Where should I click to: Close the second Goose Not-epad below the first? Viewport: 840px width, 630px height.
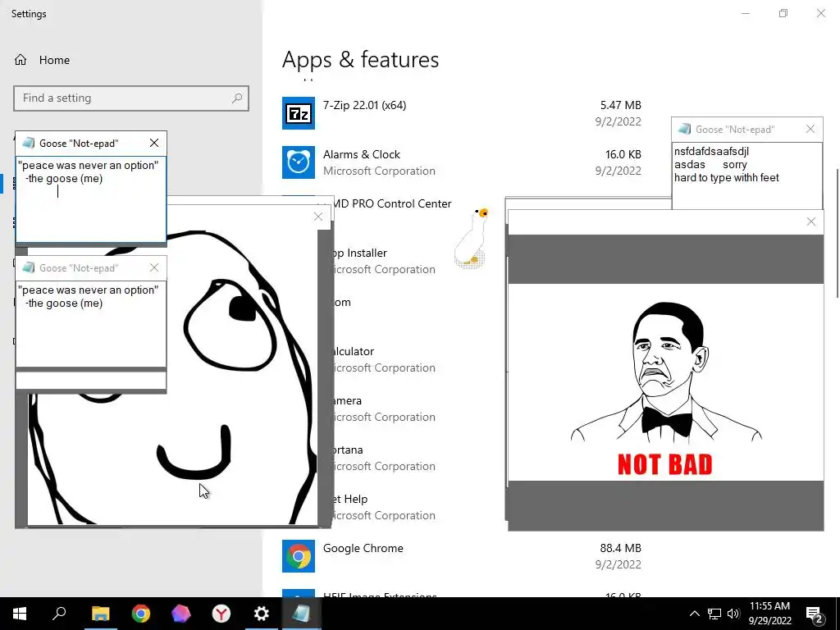[154, 268]
